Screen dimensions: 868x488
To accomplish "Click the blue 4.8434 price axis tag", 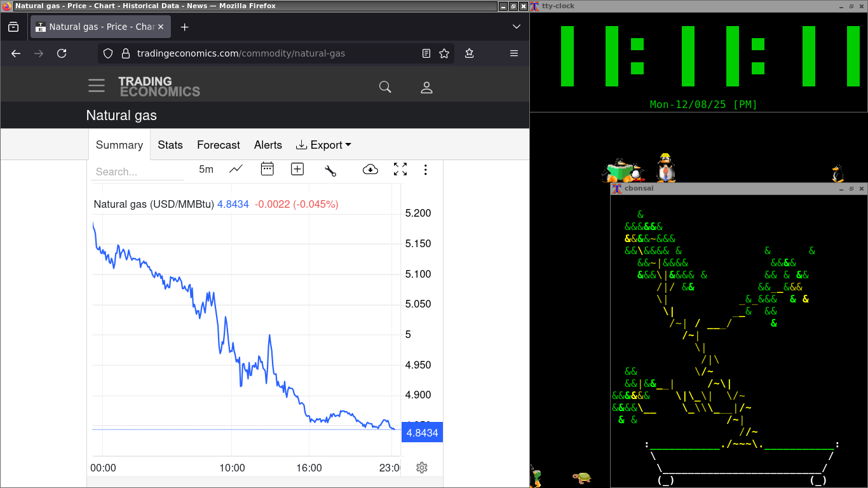I will pos(422,433).
